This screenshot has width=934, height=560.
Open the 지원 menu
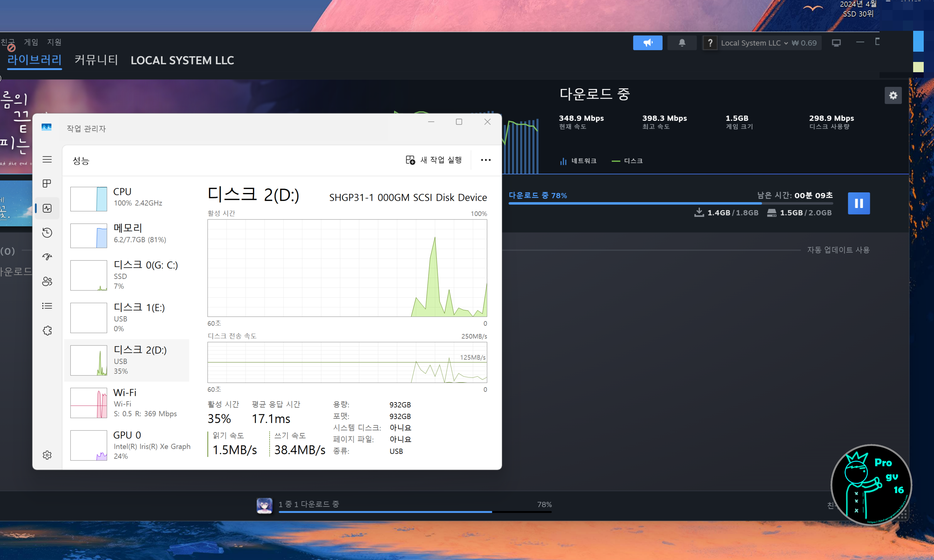coord(54,42)
